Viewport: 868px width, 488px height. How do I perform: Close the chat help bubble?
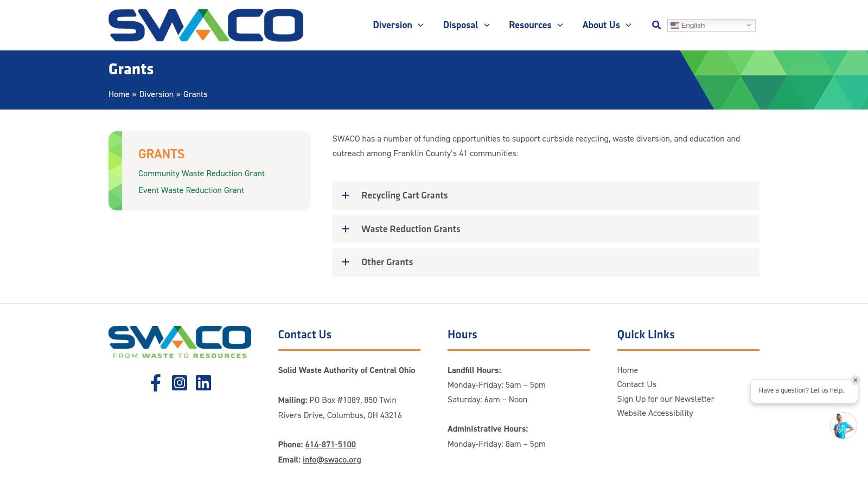pos(856,380)
